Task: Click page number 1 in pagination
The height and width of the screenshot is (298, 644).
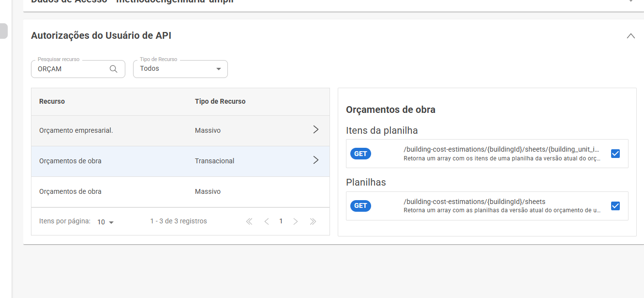Action: click(281, 221)
